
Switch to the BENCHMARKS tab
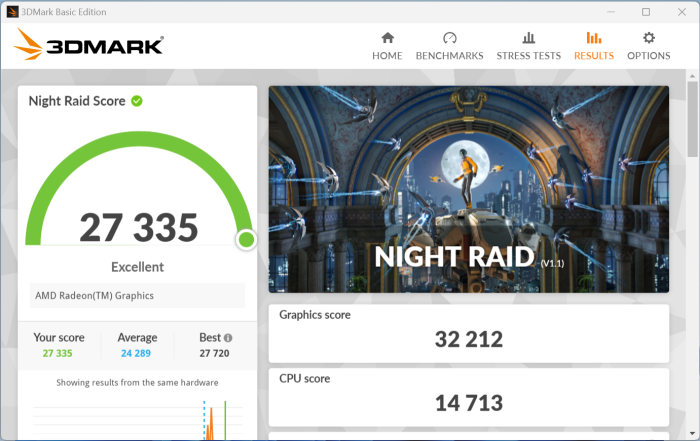click(x=449, y=46)
